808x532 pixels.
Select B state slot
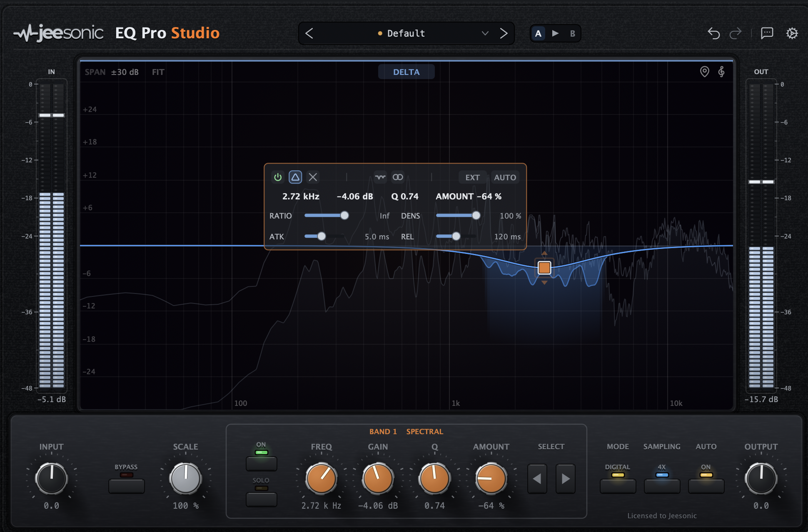pyautogui.click(x=573, y=33)
